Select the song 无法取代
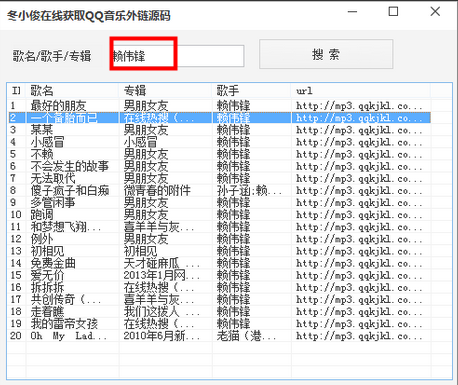 click(x=53, y=178)
